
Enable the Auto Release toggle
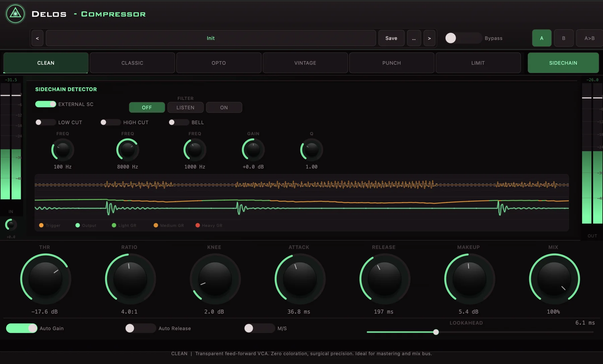pos(140,328)
